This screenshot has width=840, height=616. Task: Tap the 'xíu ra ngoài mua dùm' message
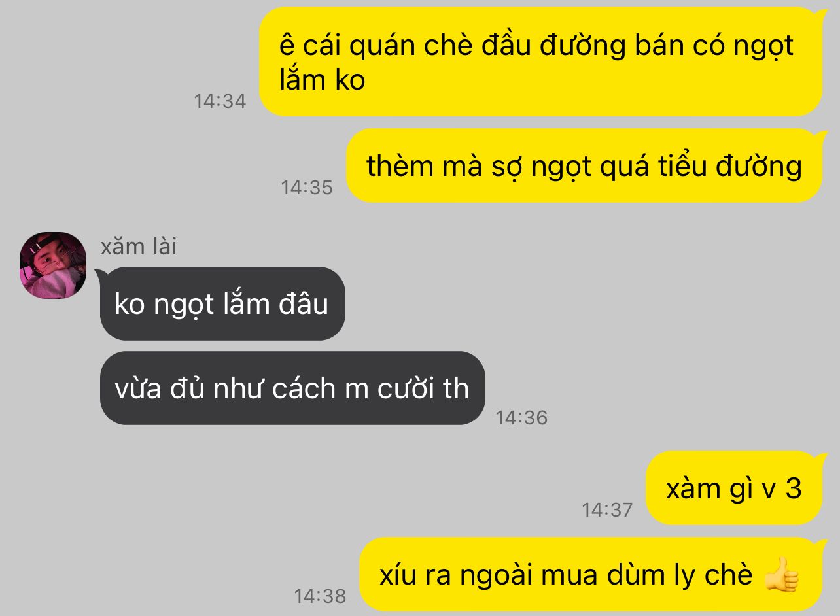(591, 575)
